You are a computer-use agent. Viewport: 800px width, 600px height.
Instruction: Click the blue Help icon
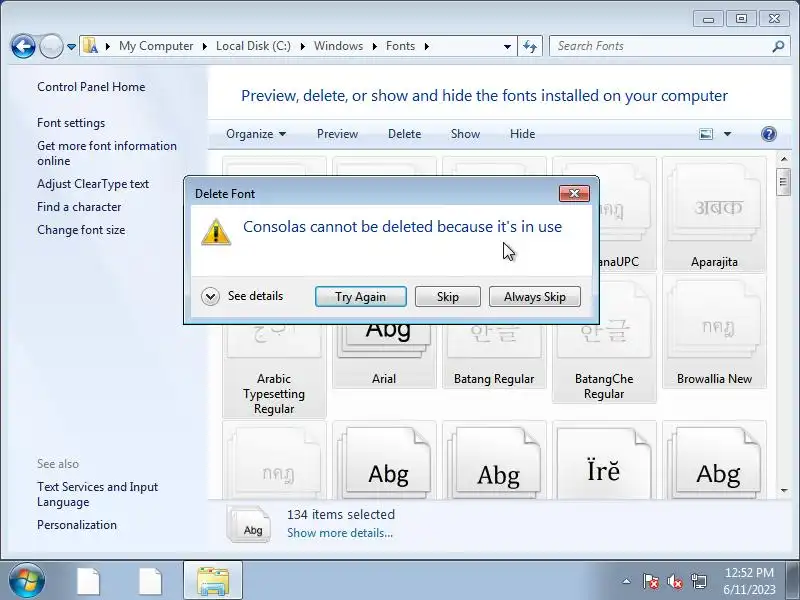pyautogui.click(x=768, y=134)
